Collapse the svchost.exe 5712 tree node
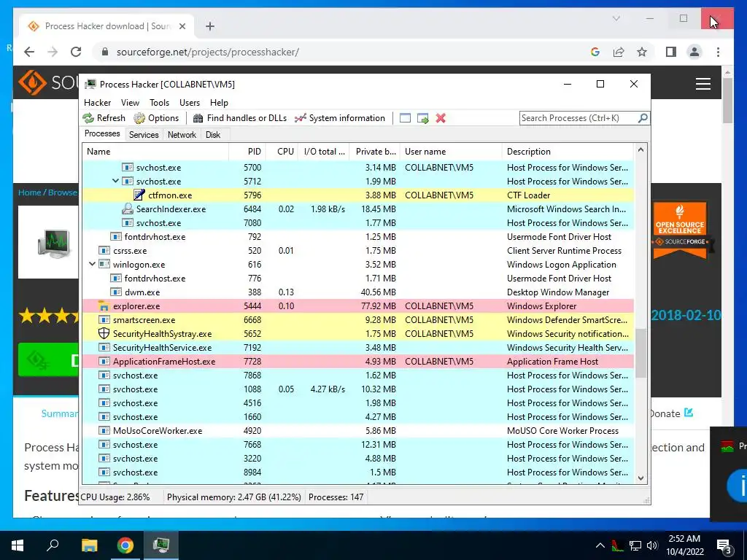 pyautogui.click(x=115, y=181)
